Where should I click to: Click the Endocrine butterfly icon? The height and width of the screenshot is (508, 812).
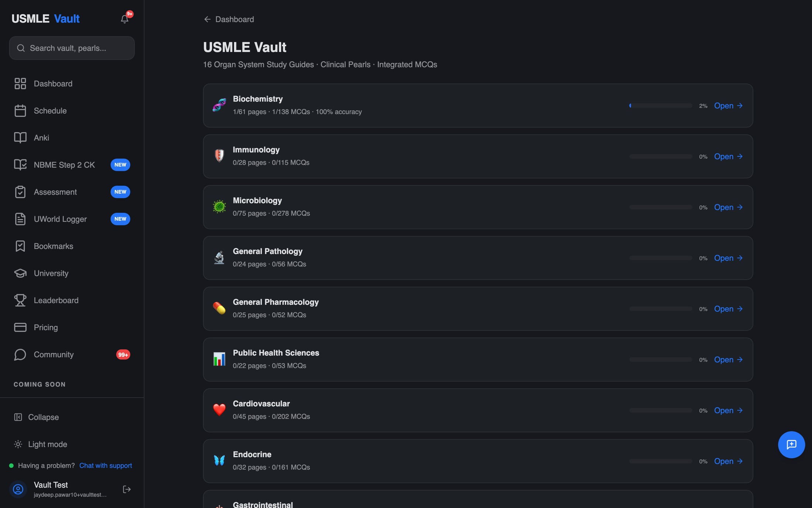tap(219, 461)
